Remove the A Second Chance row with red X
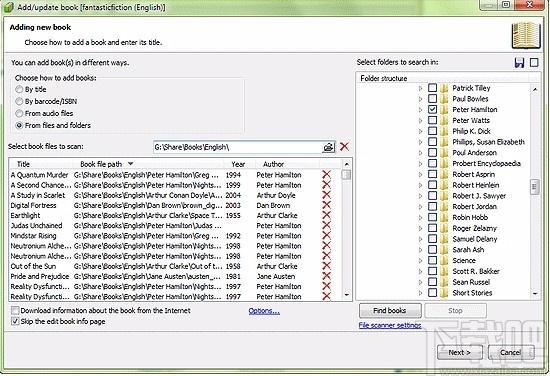The width and height of the screenshot is (550, 376). (327, 185)
